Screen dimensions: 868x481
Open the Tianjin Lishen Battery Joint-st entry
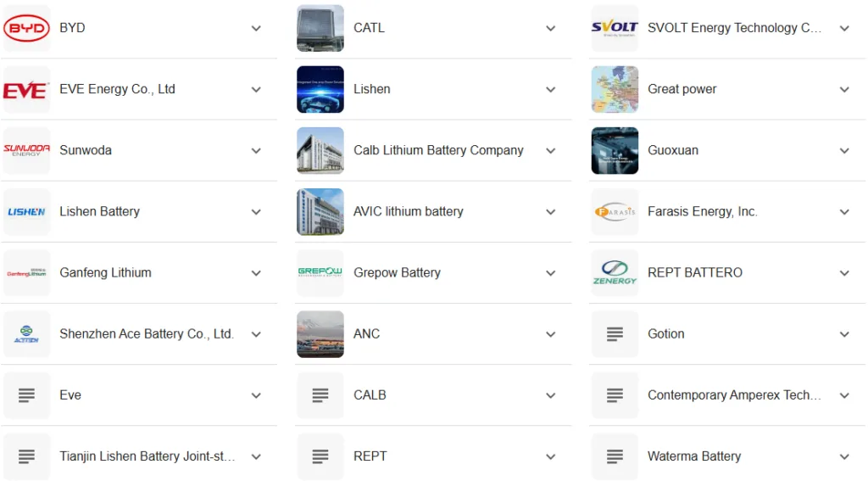click(x=140, y=456)
